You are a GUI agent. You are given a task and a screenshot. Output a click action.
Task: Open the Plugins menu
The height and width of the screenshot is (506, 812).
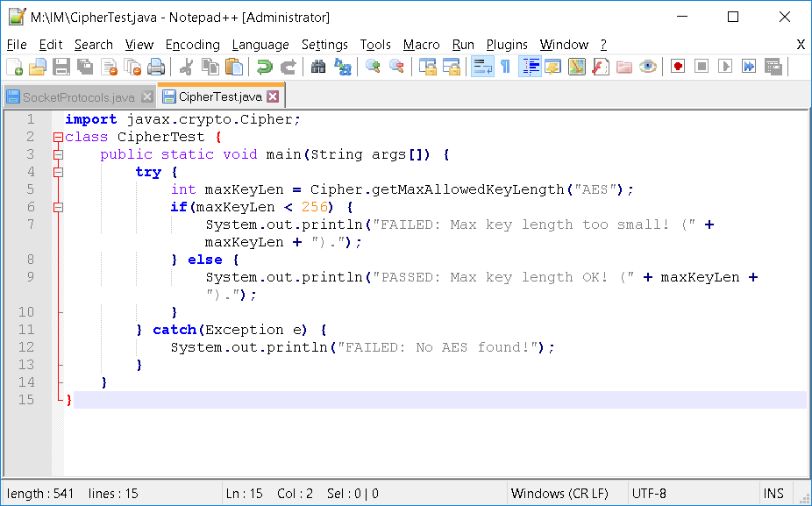(507, 45)
